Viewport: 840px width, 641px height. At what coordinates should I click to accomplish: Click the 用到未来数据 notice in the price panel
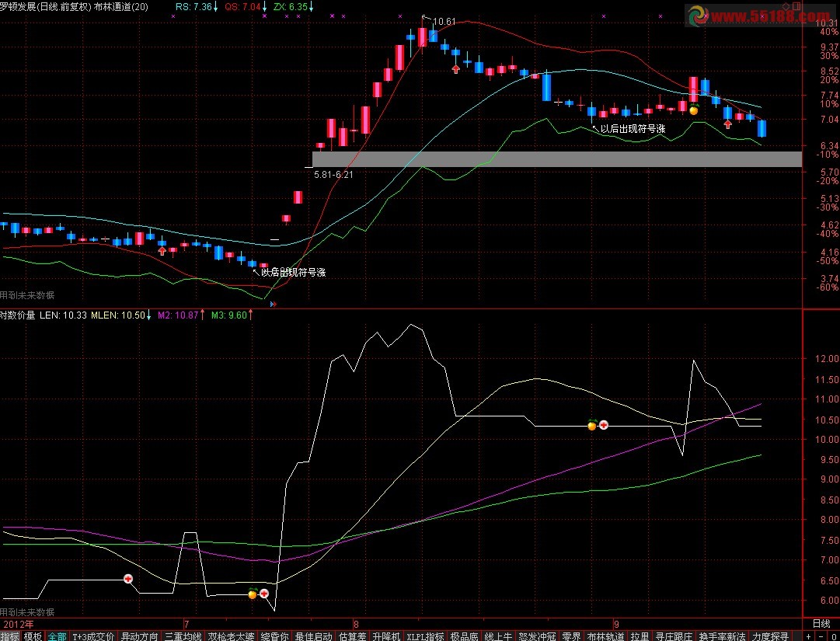[26, 295]
